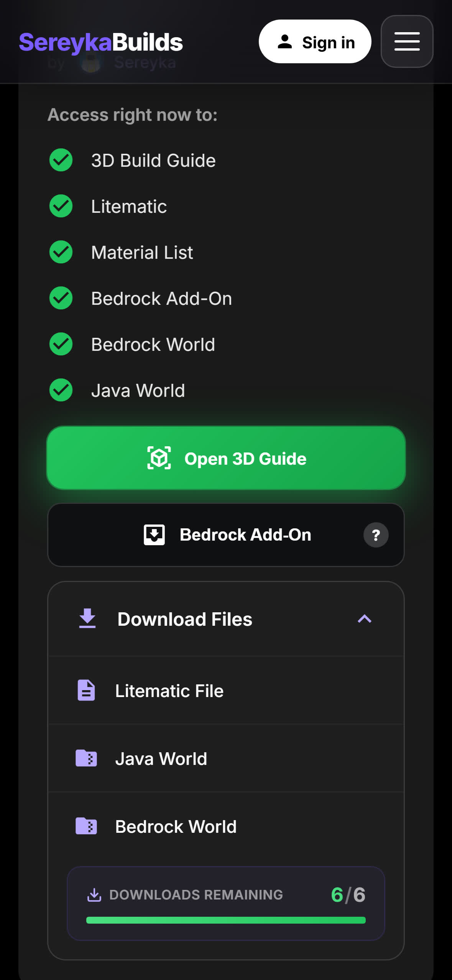Viewport: 452px width, 980px height.
Task: Download the Litematic File
Action: [226, 691]
